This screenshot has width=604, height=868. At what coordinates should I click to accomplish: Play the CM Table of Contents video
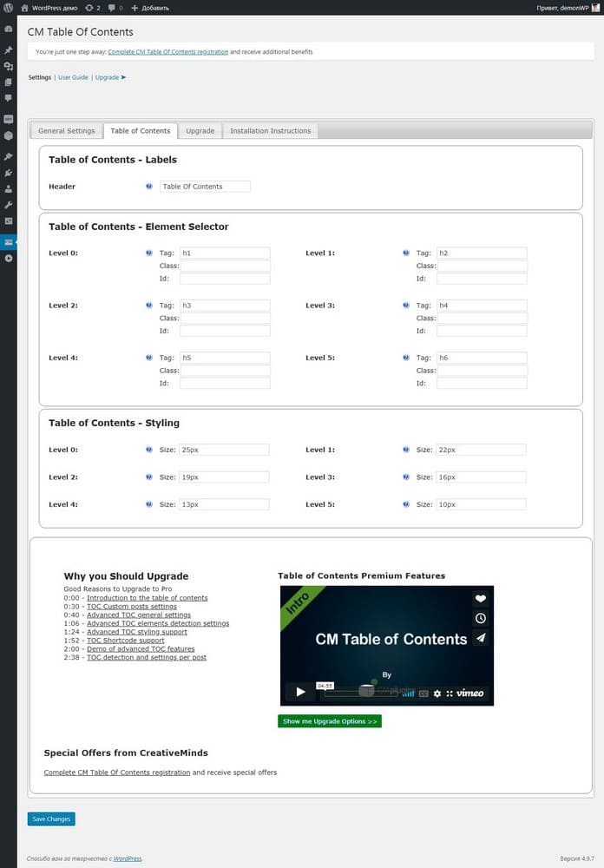(300, 692)
